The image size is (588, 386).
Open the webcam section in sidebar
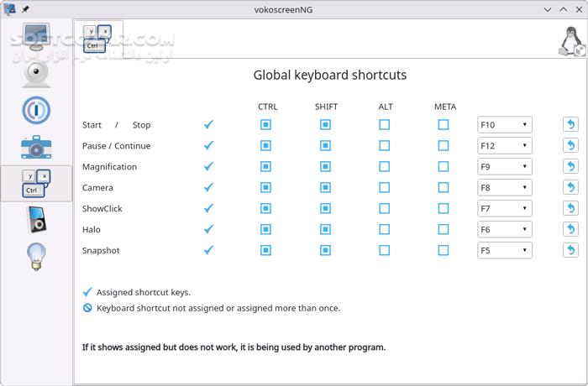(x=36, y=74)
